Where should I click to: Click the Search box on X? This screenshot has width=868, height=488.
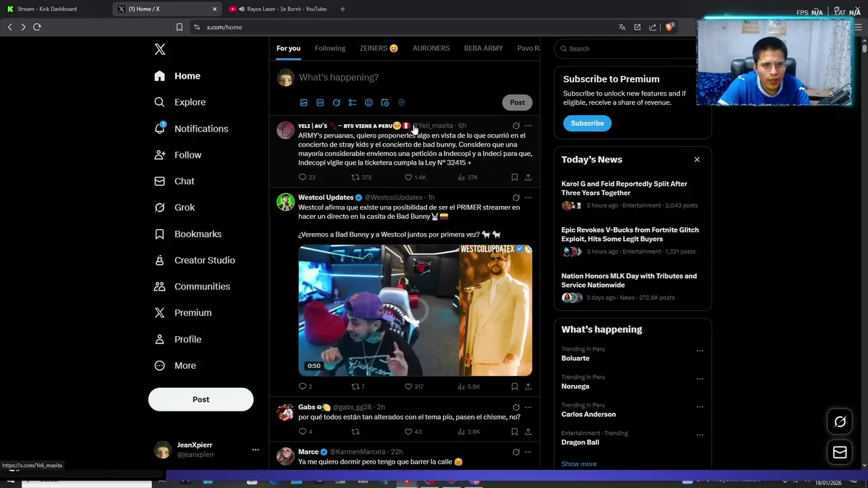625,49
